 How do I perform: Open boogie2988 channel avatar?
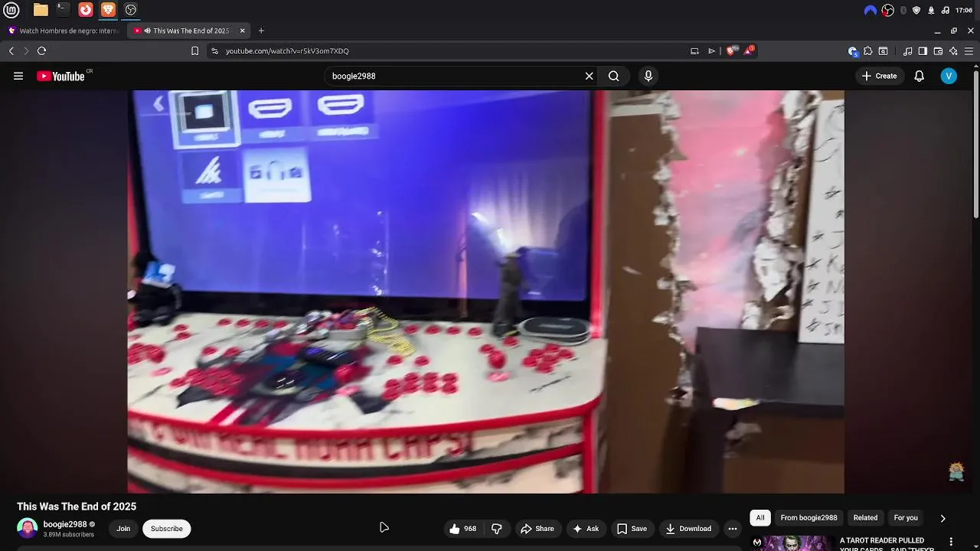28,529
